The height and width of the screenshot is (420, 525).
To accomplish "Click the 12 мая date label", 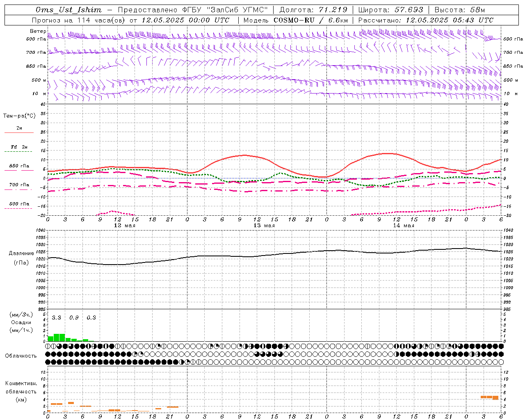I will click(124, 226).
